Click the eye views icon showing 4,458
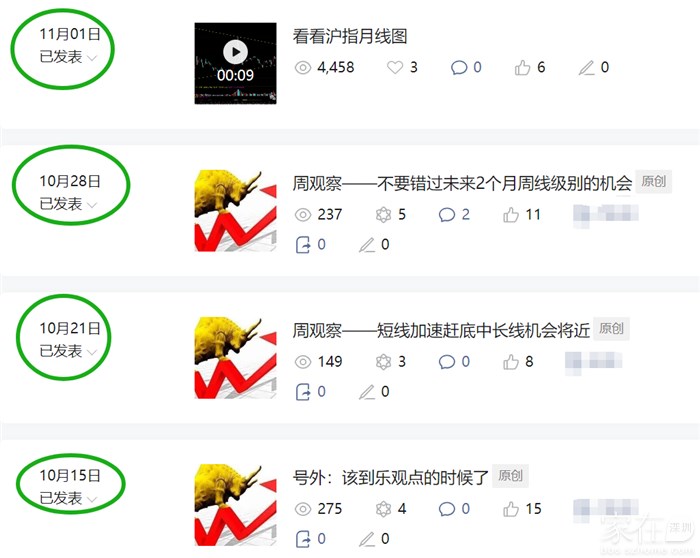 pos(303,67)
